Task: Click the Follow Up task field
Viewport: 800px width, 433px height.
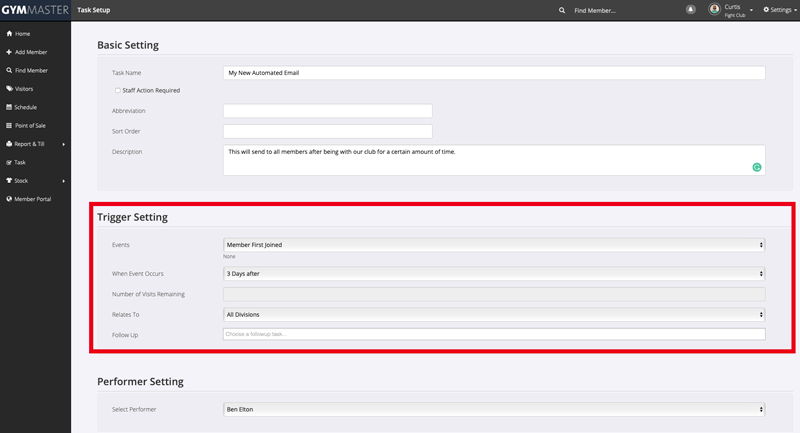Action: click(x=494, y=334)
